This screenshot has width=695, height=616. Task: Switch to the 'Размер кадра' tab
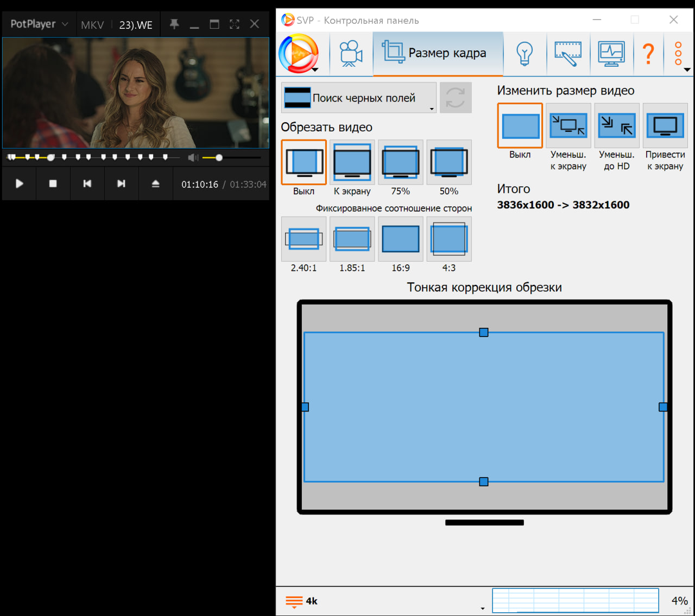pyautogui.click(x=438, y=53)
